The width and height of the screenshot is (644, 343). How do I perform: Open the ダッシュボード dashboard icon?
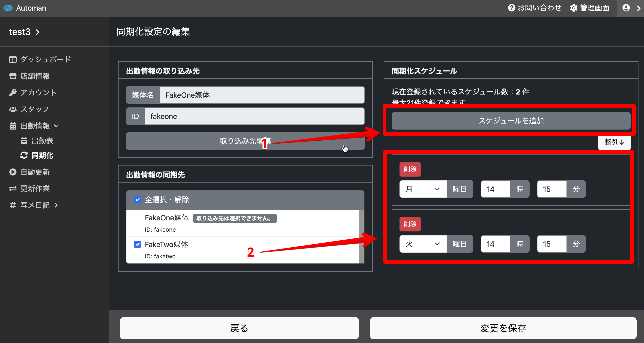(x=13, y=59)
